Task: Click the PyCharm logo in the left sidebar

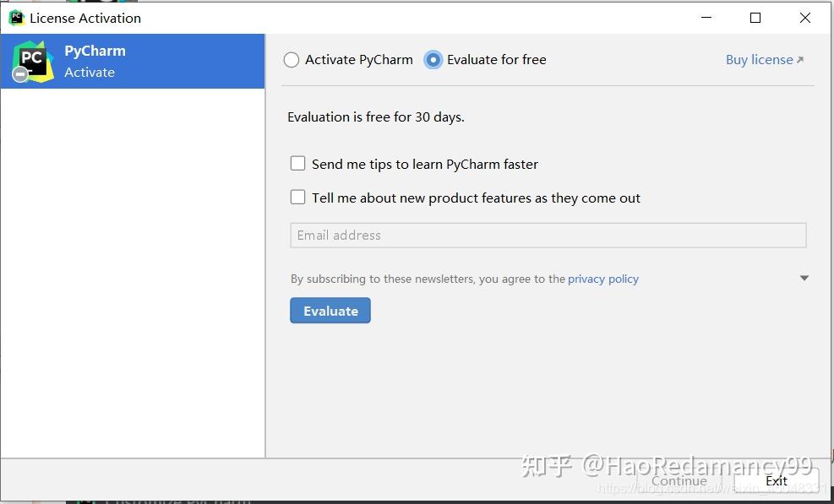Action: pos(34,61)
